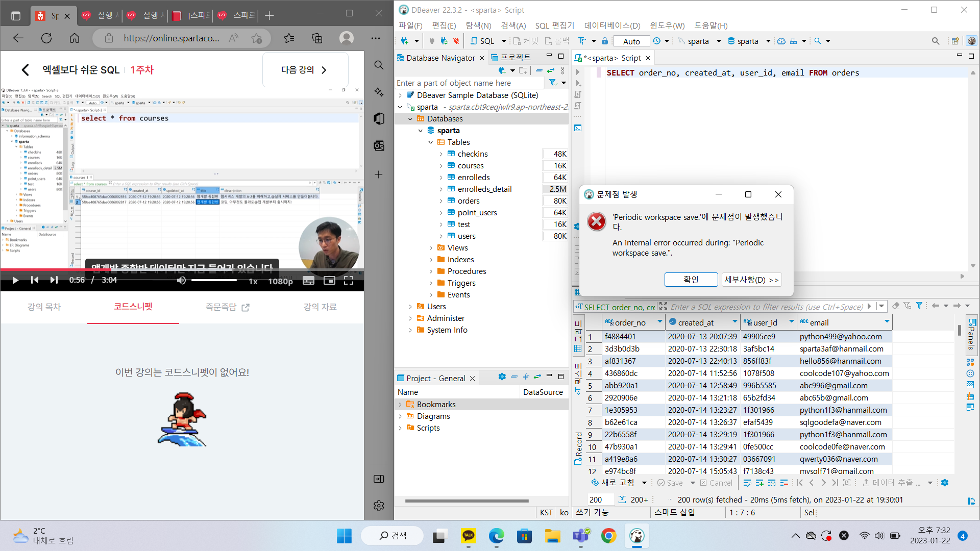Open Edge favorites star icon
The image size is (980, 551).
(x=289, y=38)
